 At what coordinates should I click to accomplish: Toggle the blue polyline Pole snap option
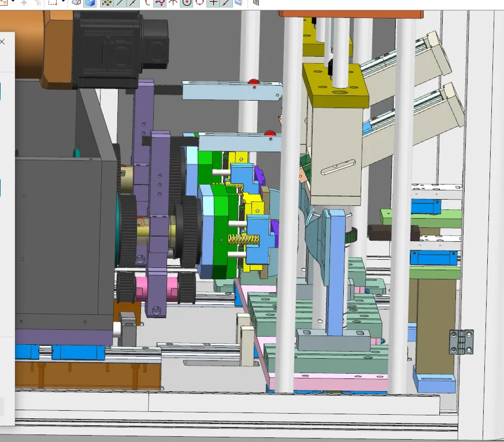coord(160,3)
